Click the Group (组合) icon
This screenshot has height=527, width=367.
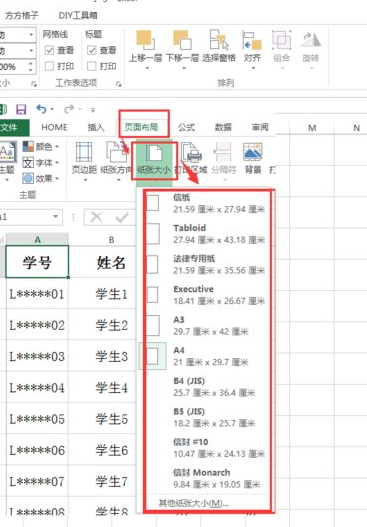tap(281, 40)
